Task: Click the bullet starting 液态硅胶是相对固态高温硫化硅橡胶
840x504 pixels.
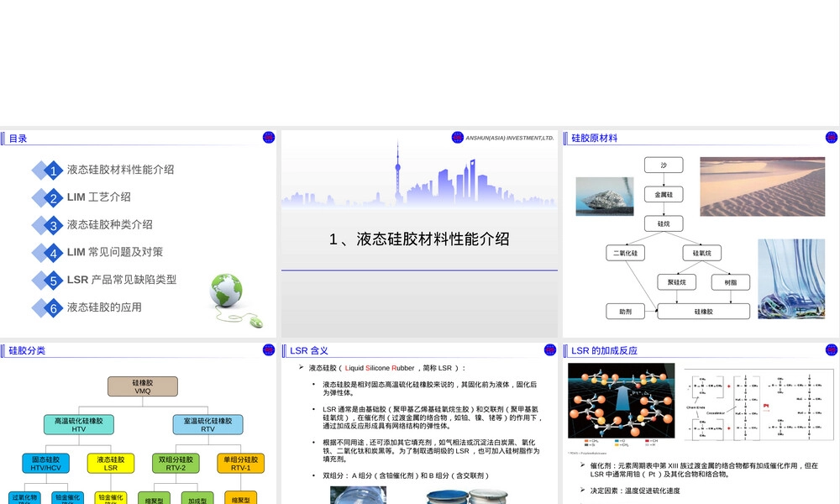Action: click(x=429, y=388)
